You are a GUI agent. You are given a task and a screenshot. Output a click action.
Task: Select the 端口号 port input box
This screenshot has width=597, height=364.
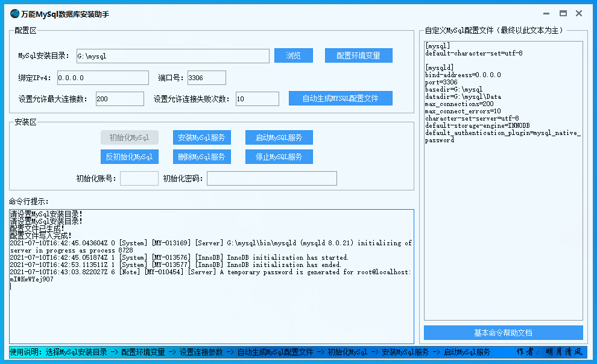[206, 78]
